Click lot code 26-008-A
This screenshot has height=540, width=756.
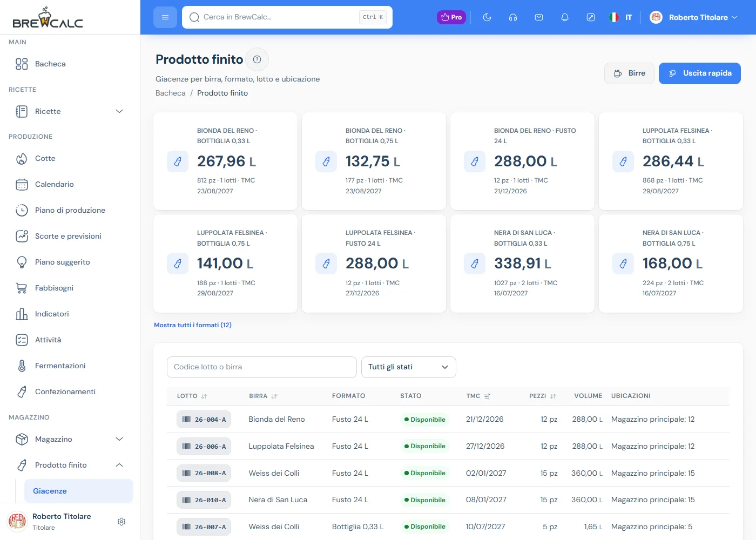click(204, 473)
